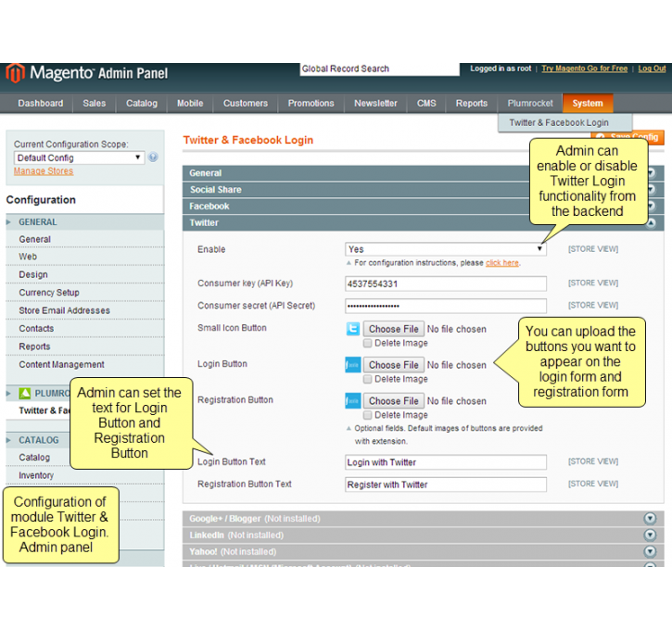Open Store Email Addresses in sidebar

point(64,310)
